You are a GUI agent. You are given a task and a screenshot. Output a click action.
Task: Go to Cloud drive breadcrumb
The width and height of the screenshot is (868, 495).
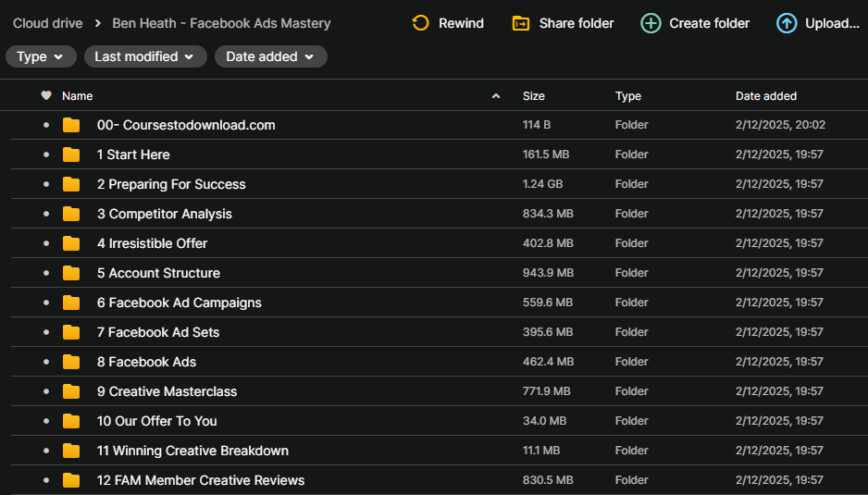(47, 23)
